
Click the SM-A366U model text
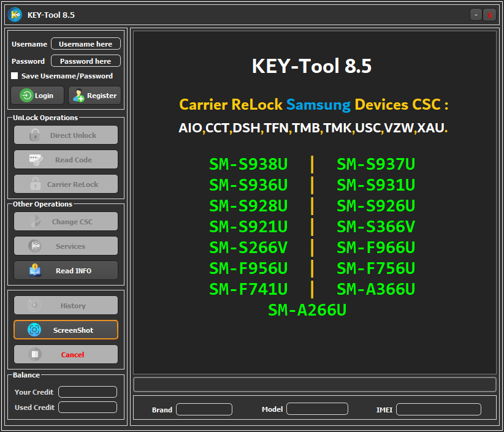376,289
